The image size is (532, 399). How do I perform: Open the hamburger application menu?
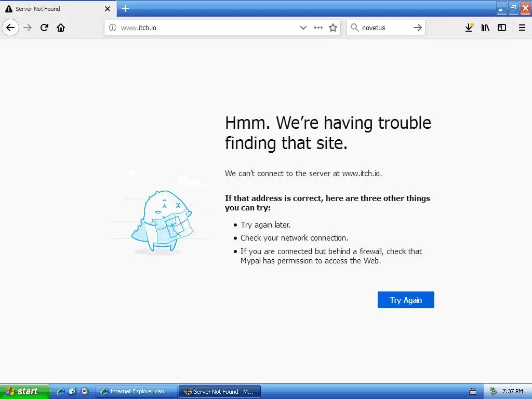pyautogui.click(x=522, y=28)
